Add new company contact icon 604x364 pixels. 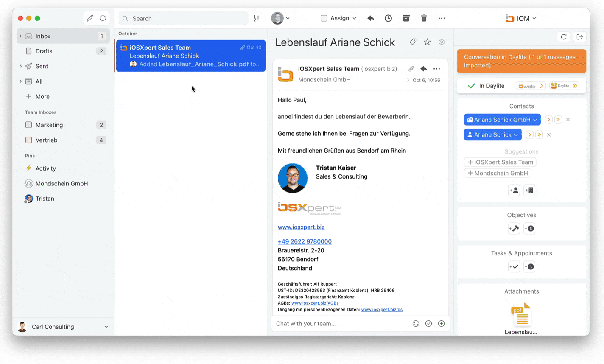[529, 190]
